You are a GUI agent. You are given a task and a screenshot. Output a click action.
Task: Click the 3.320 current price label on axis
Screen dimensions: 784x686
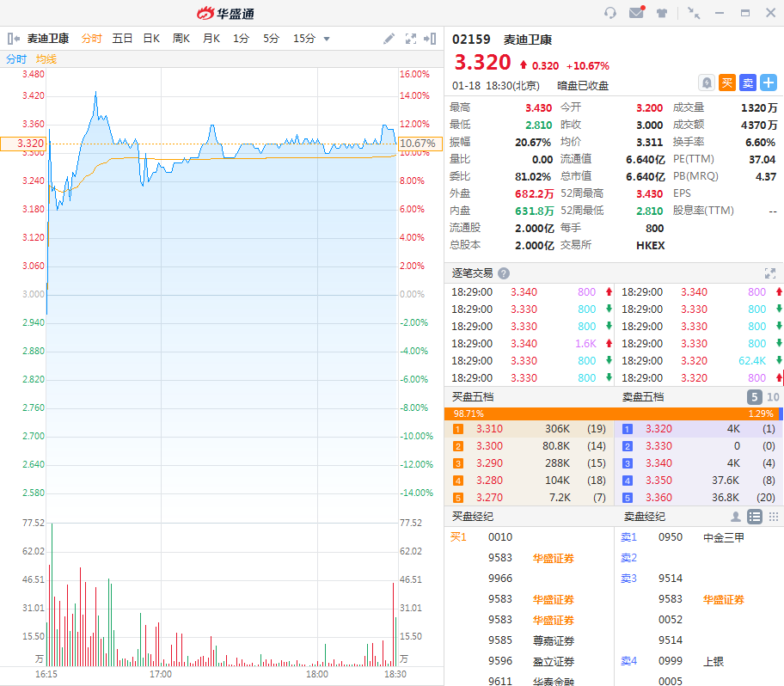click(x=23, y=144)
